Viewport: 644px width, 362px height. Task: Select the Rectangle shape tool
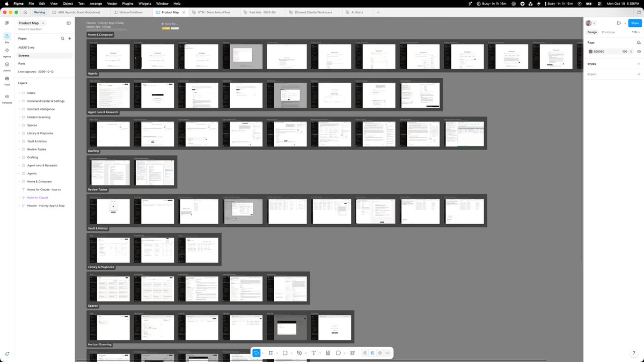coord(285,353)
